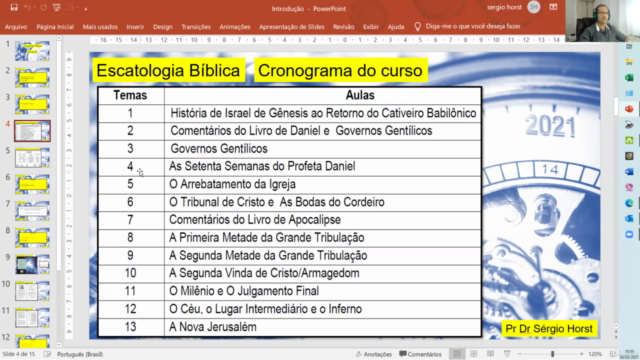
Task: Select slide 5 thumbnail
Action: pos(32,158)
